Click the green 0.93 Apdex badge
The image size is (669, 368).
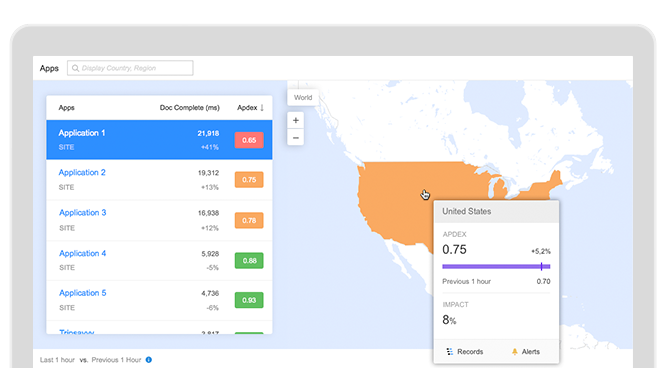click(x=249, y=300)
